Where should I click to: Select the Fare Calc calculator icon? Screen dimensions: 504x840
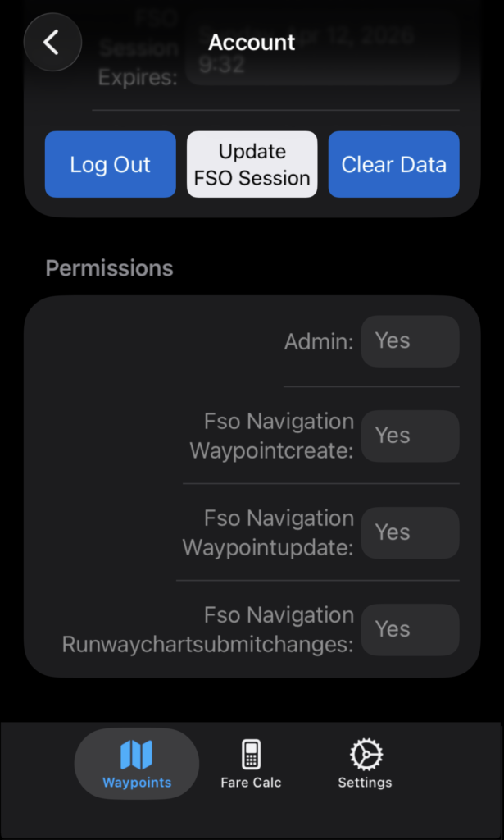[x=251, y=754]
